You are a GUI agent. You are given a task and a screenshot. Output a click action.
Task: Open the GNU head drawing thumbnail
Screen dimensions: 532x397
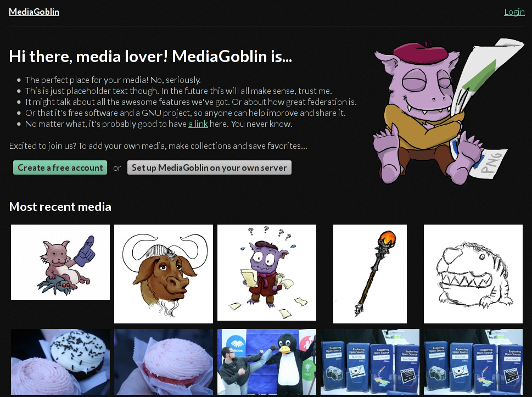(x=164, y=274)
